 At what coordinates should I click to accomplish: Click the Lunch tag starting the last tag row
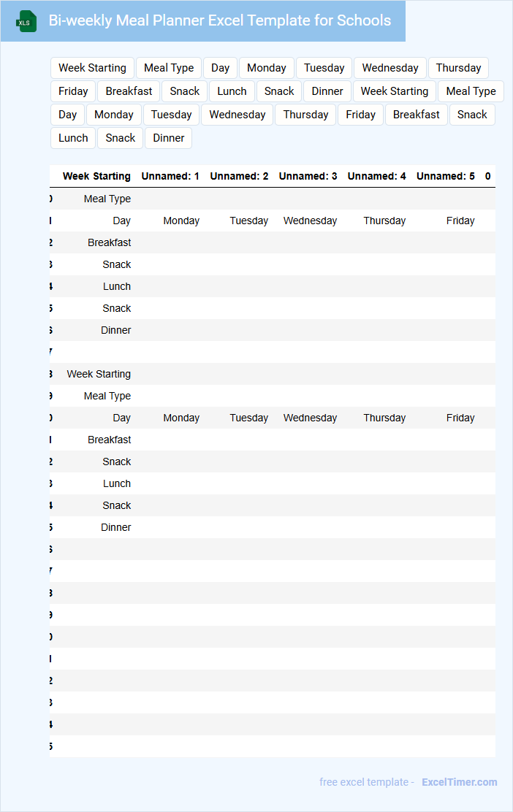tap(73, 138)
